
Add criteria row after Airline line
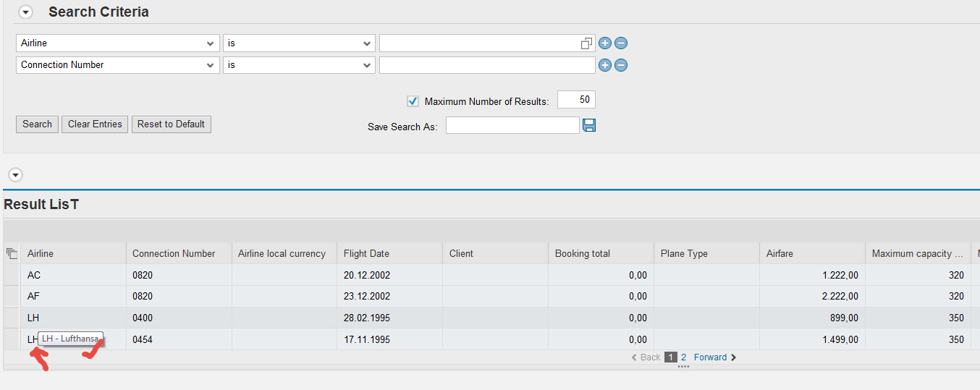pos(605,43)
